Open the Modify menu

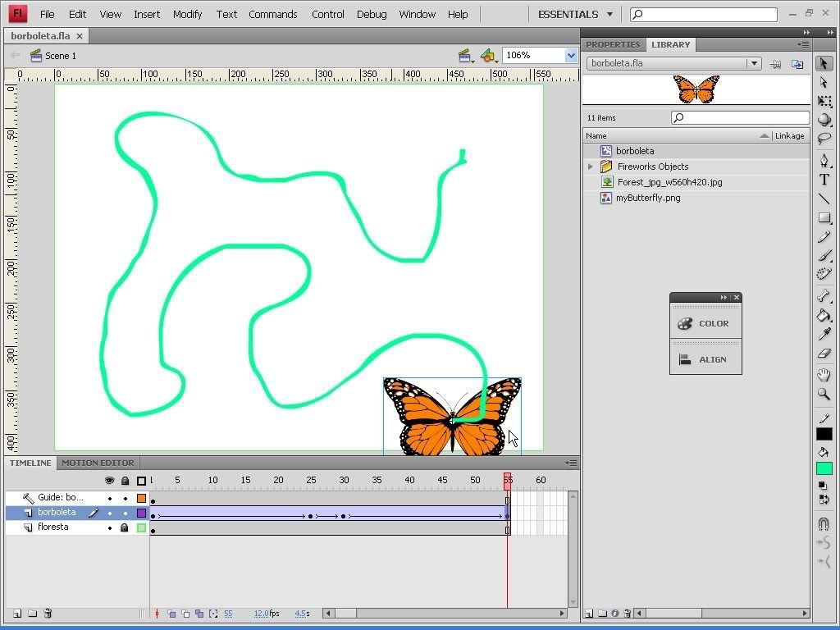pos(187,14)
